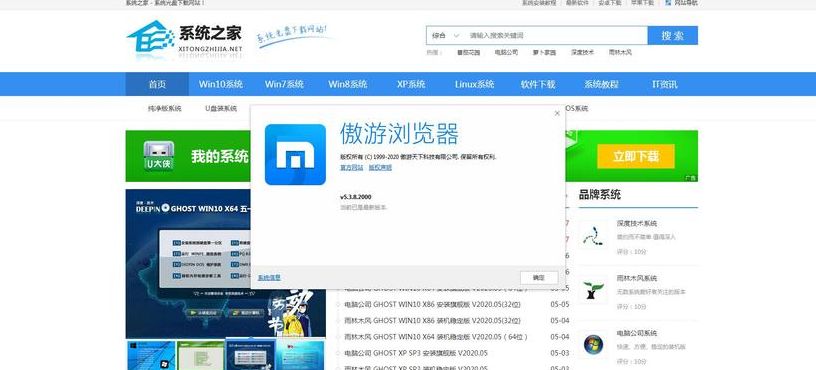Open the 系统信息 link in dialog footer

tap(269, 278)
